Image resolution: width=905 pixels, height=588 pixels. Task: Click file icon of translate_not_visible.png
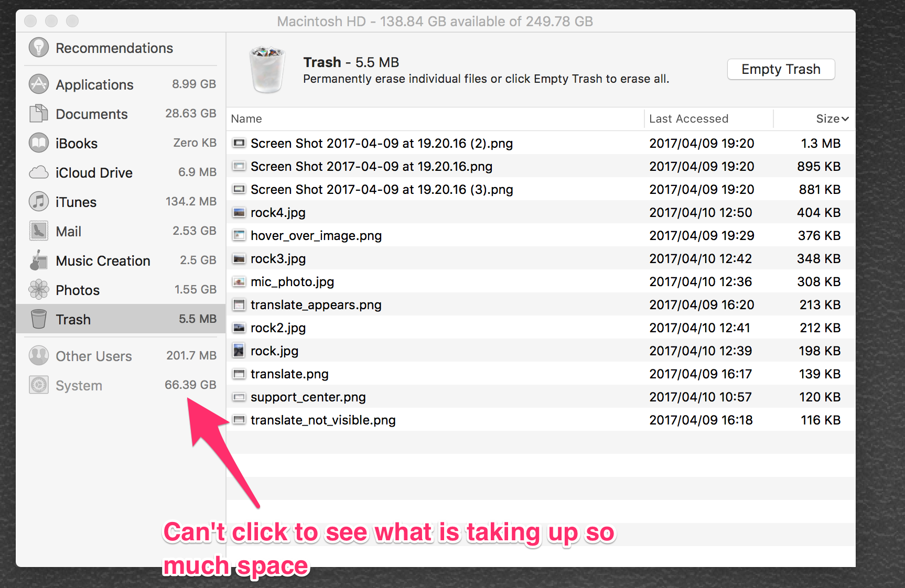pos(239,420)
